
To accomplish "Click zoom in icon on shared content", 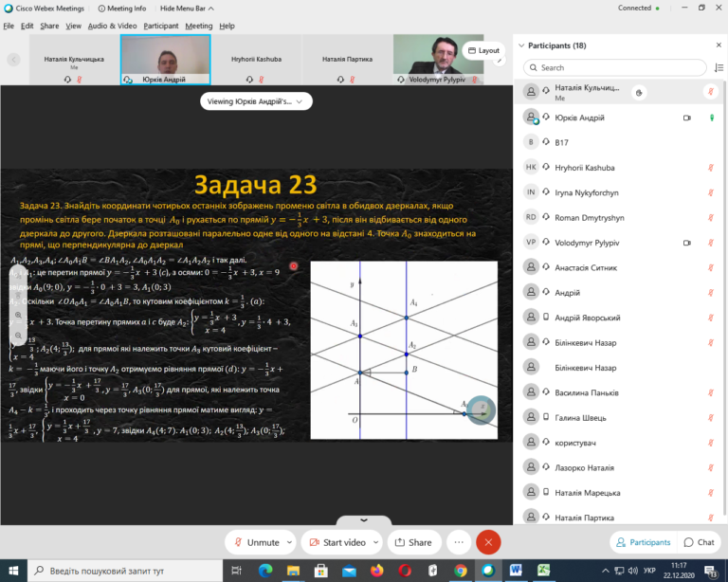I will [18, 315].
